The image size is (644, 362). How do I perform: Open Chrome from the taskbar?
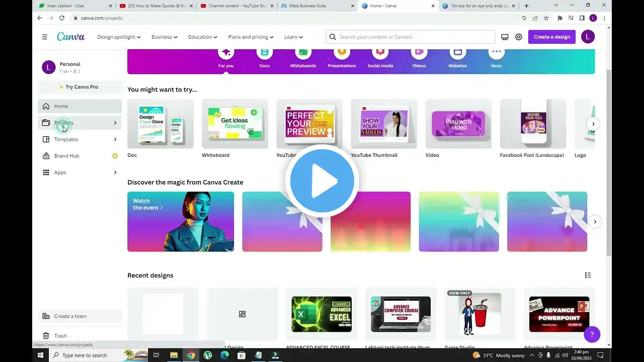tap(191, 355)
